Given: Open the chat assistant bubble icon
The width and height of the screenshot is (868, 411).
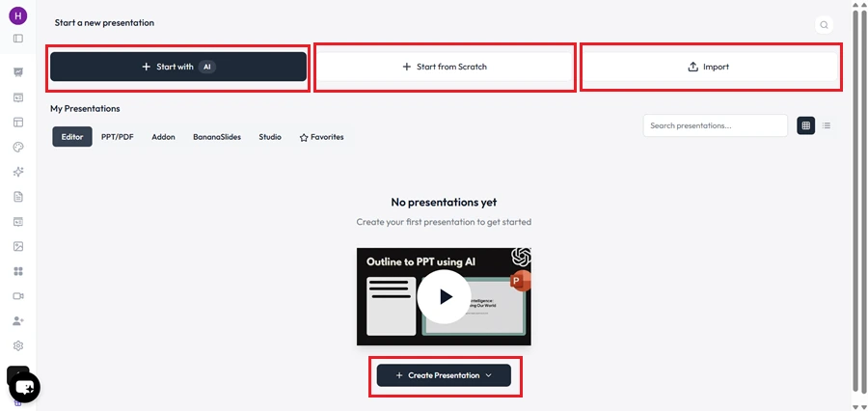Looking at the screenshot, I should point(25,387).
